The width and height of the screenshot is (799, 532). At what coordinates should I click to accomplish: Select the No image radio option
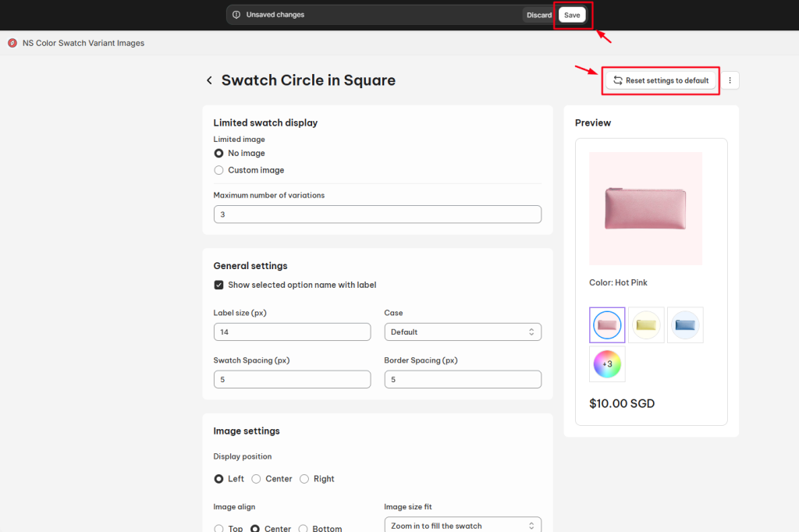pos(218,154)
